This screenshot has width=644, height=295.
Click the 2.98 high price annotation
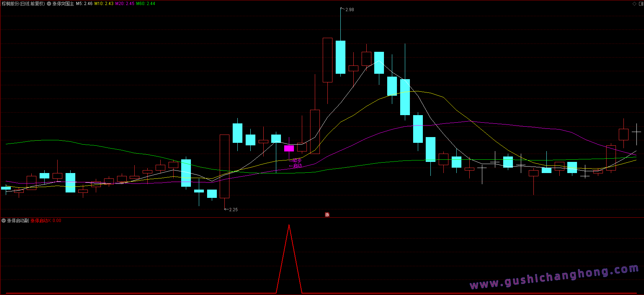coord(349,10)
